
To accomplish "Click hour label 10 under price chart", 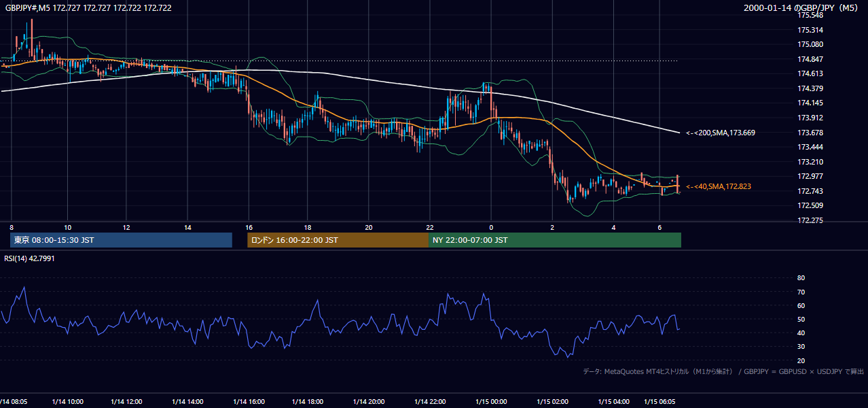I will [x=67, y=227].
